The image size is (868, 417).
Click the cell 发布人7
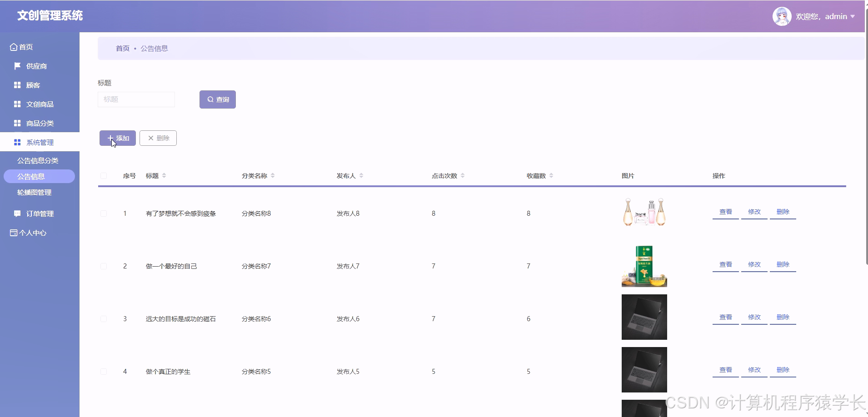click(x=348, y=266)
